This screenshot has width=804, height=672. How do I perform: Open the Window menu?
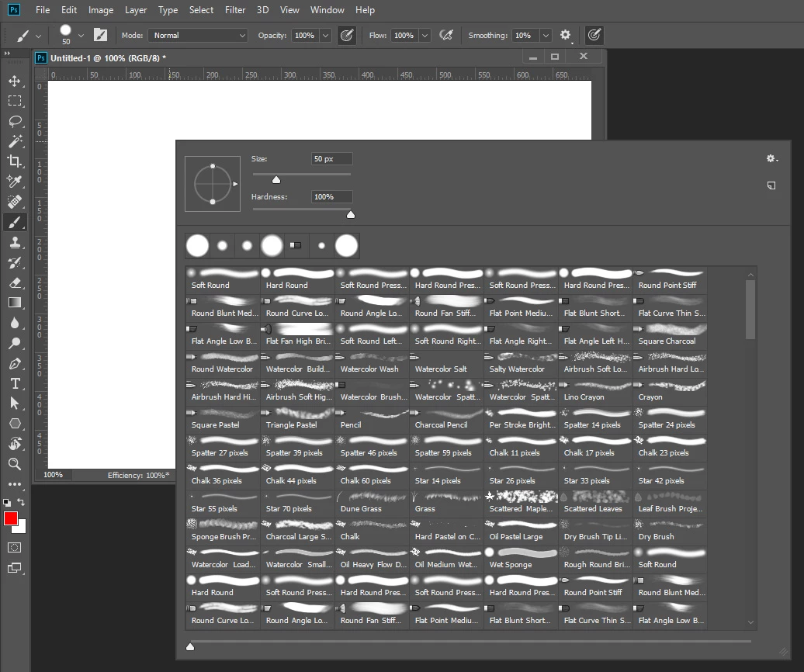[x=327, y=10]
